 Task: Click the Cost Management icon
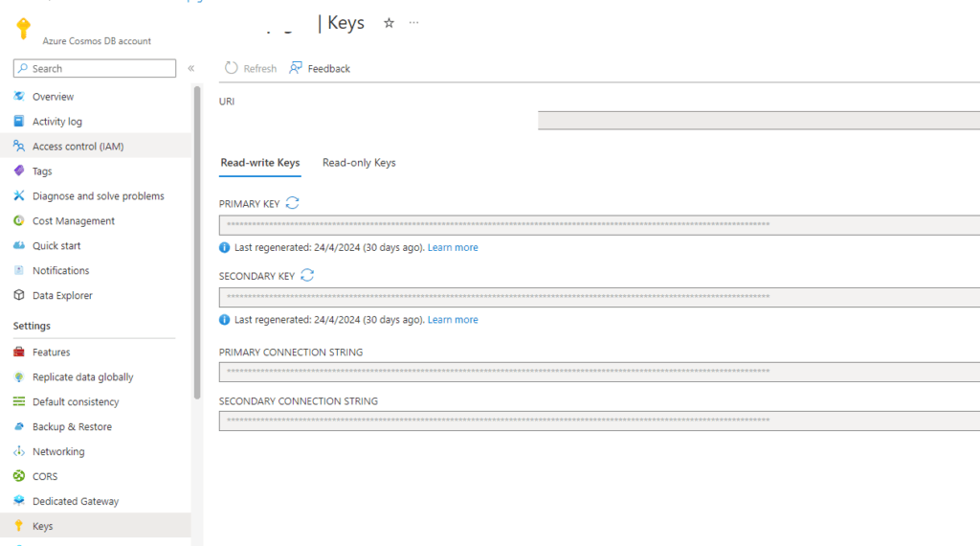point(19,220)
